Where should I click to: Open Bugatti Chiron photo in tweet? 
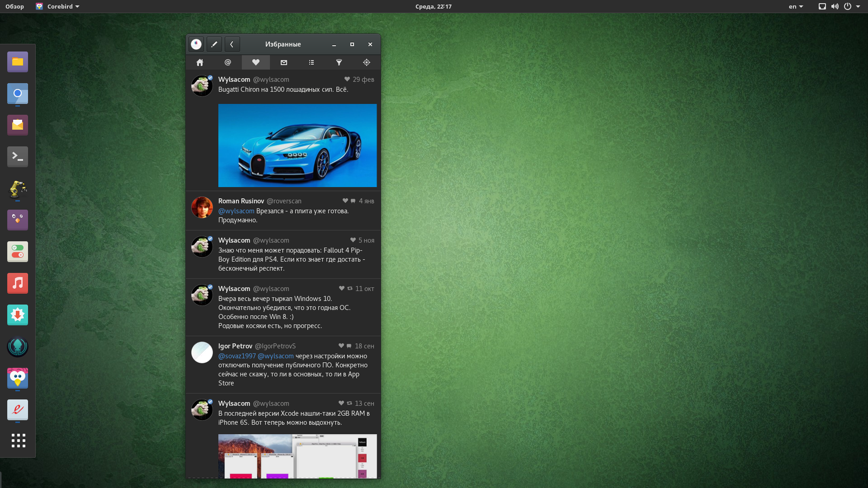[297, 145]
